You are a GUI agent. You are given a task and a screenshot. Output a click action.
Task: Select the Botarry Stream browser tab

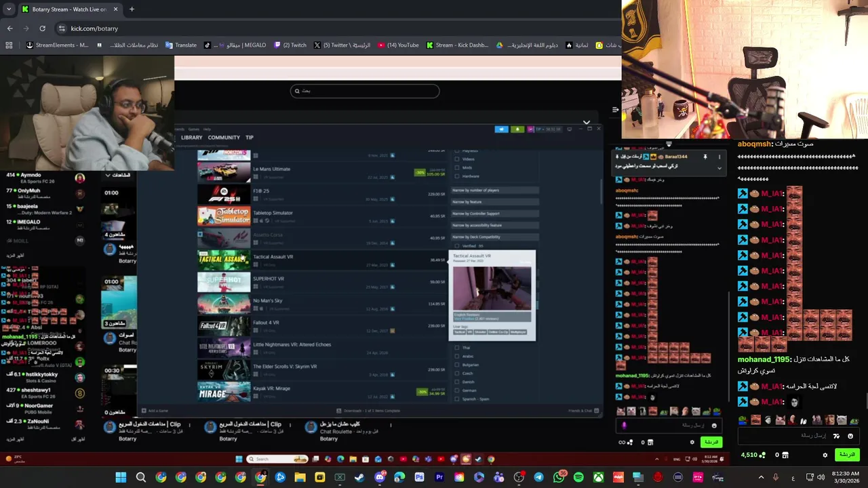point(69,9)
